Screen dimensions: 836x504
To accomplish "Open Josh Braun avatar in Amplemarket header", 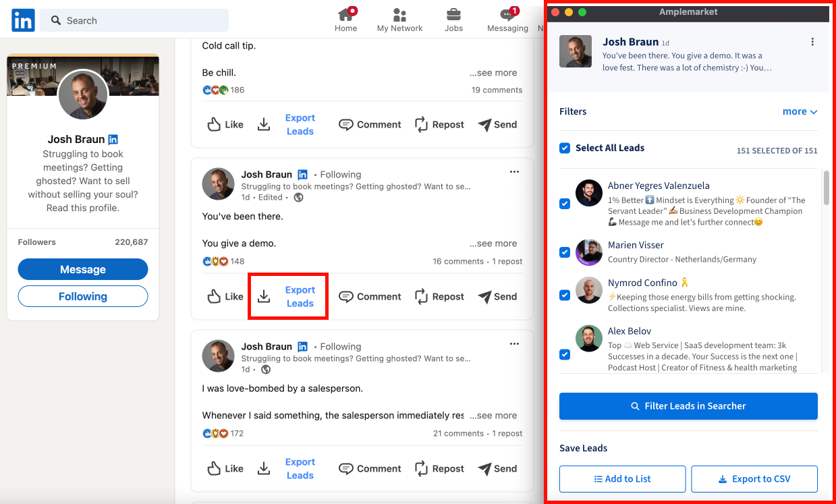I will (x=576, y=51).
